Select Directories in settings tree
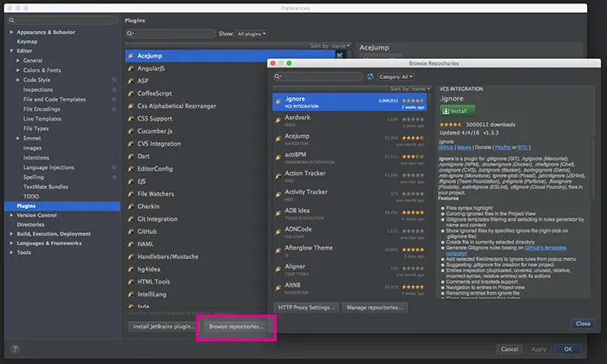 pos(30,224)
